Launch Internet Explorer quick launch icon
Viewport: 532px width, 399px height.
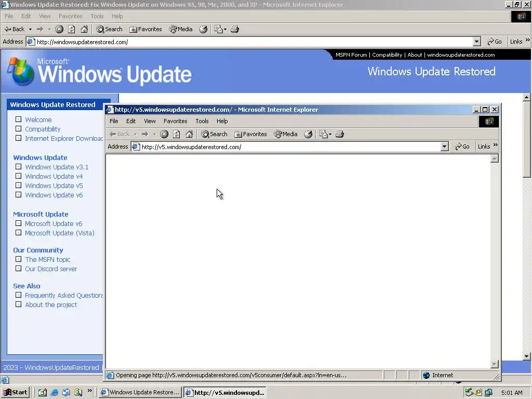click(x=54, y=393)
